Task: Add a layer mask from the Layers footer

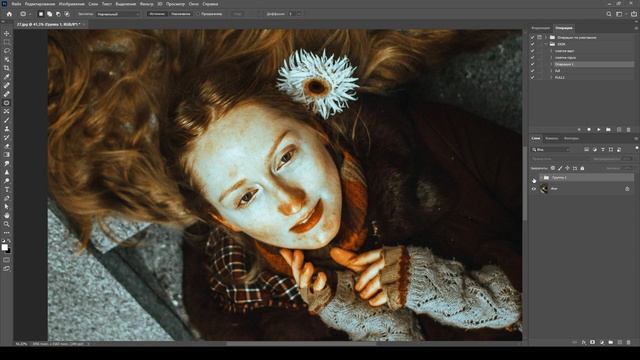Action: pyautogui.click(x=592, y=342)
